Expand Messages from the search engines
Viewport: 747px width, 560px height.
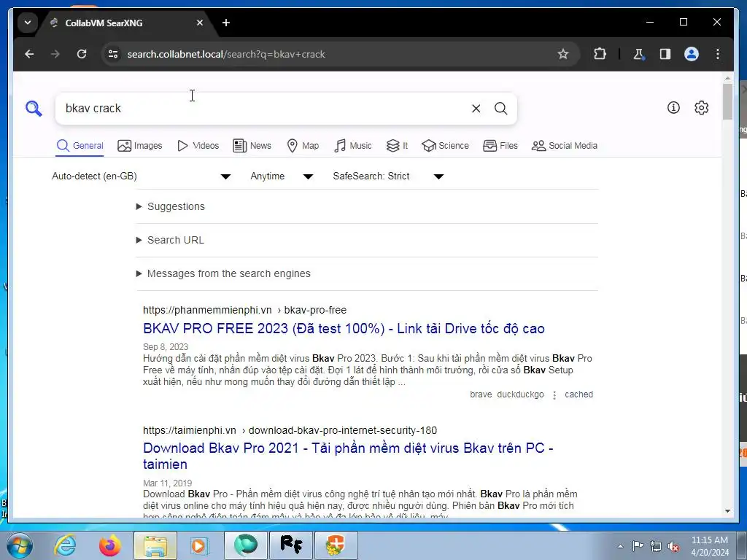(223, 274)
